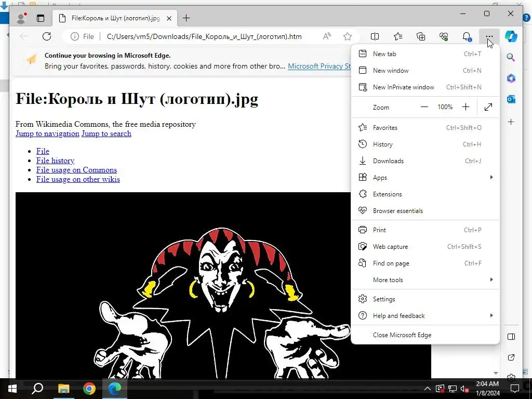Choose Find on page
The width and height of the screenshot is (532, 399).
point(425,263)
